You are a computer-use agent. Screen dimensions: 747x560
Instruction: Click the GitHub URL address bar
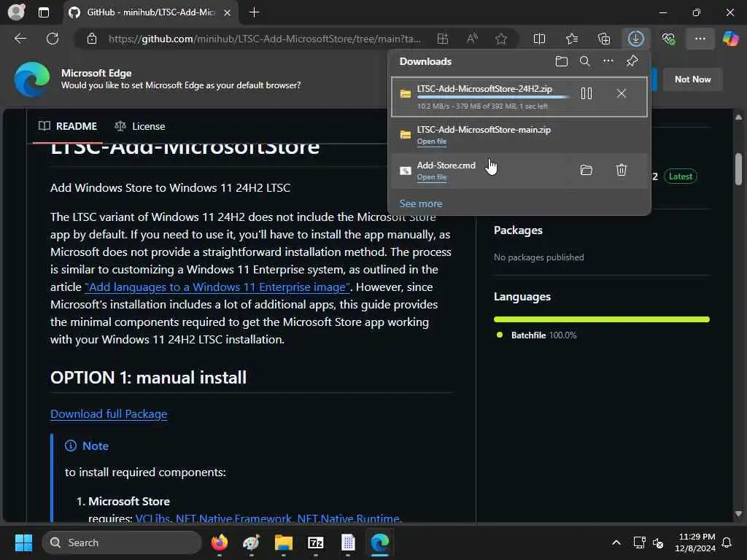tap(264, 39)
